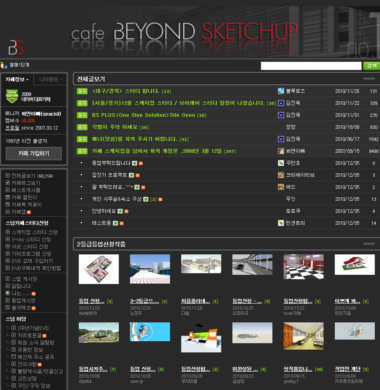
Task: Open author avatar in the 2010/11/26 row
Action: [281, 91]
